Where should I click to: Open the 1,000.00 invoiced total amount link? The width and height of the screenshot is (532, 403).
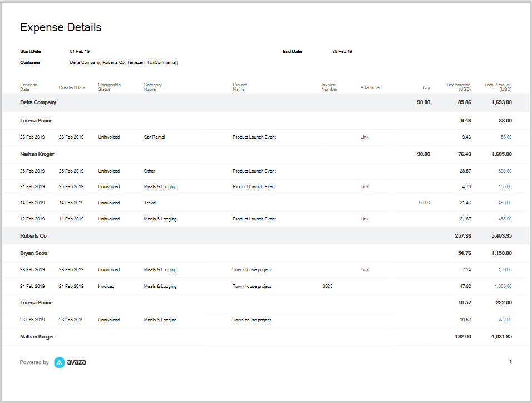[x=503, y=286]
